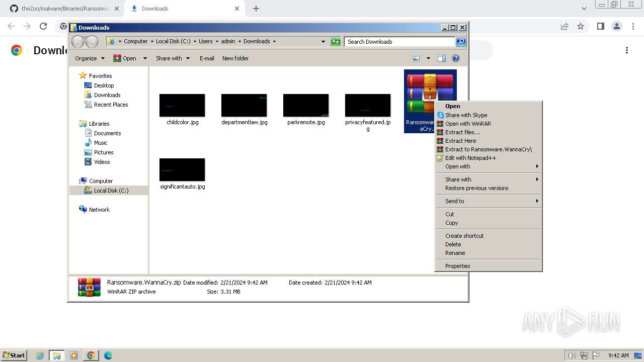
Task: Open Microsoft Edge taskbar icon
Action: (108, 355)
